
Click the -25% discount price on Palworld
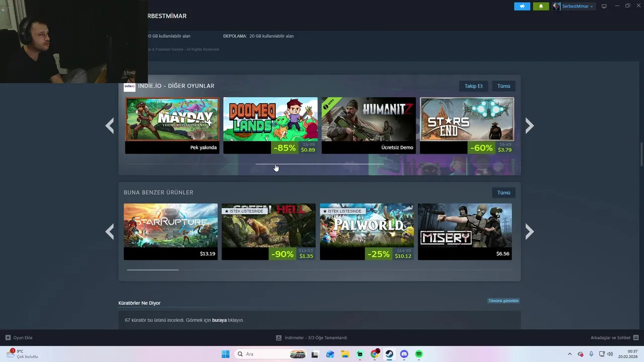(390, 254)
